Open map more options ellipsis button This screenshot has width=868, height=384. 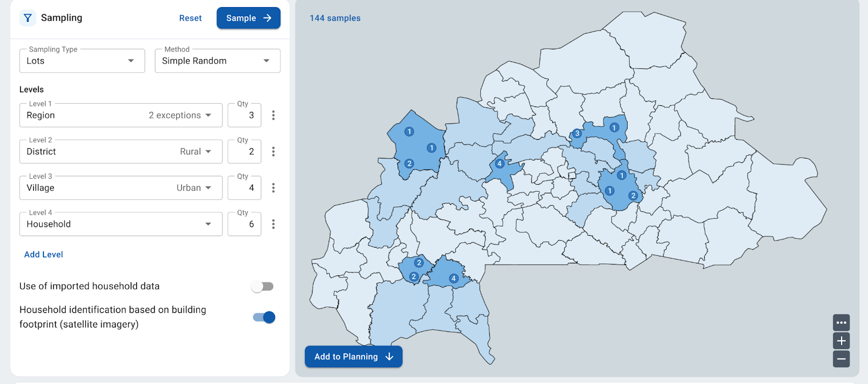tap(841, 323)
